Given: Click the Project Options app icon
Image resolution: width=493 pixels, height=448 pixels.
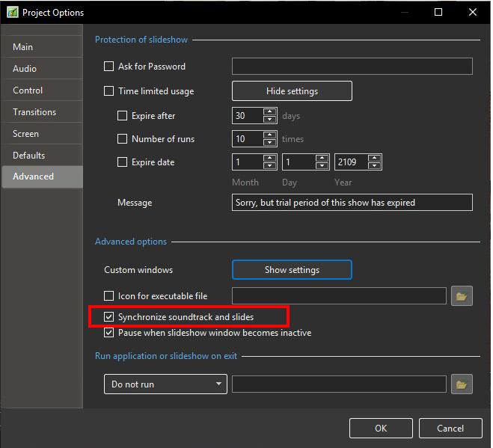Looking at the screenshot, I should click(x=13, y=12).
